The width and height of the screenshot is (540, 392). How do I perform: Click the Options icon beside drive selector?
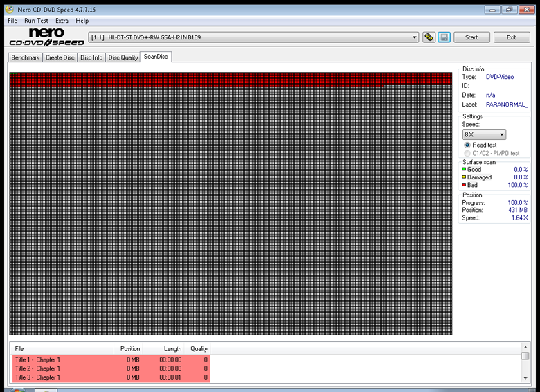[x=429, y=37]
